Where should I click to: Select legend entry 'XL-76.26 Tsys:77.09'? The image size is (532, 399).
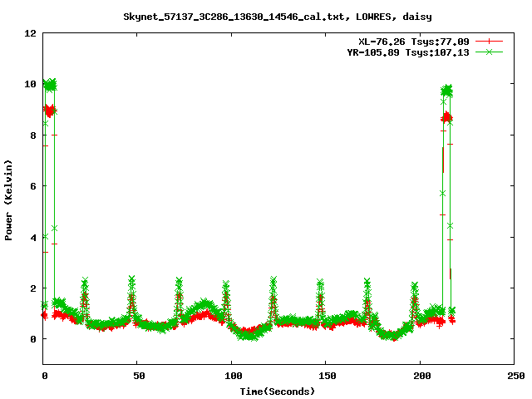pos(414,42)
